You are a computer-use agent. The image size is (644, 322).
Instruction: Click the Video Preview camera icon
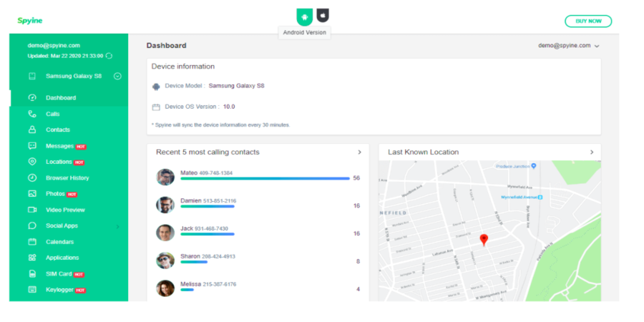[x=32, y=210]
